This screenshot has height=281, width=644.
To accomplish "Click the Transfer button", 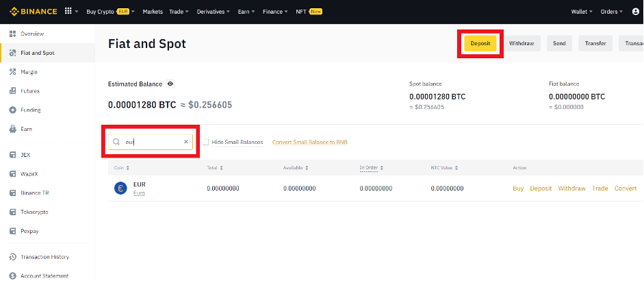I will 595,43.
